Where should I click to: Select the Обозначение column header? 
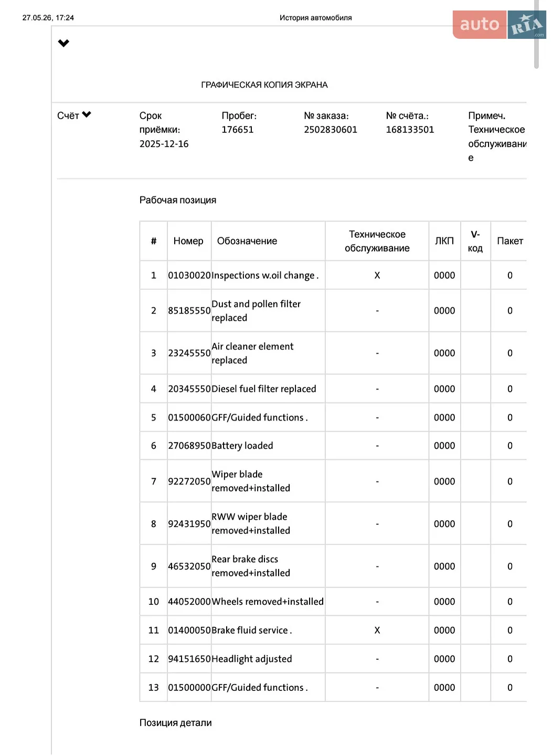pos(247,241)
